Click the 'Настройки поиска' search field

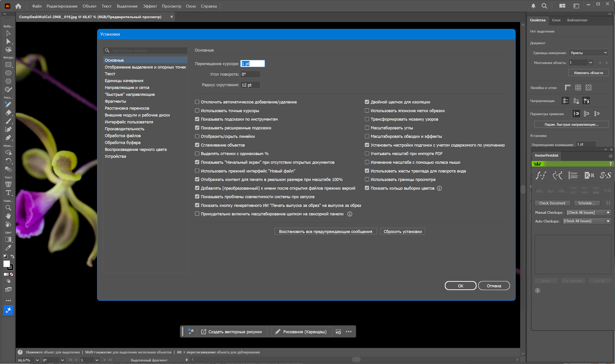pyautogui.click(x=145, y=50)
